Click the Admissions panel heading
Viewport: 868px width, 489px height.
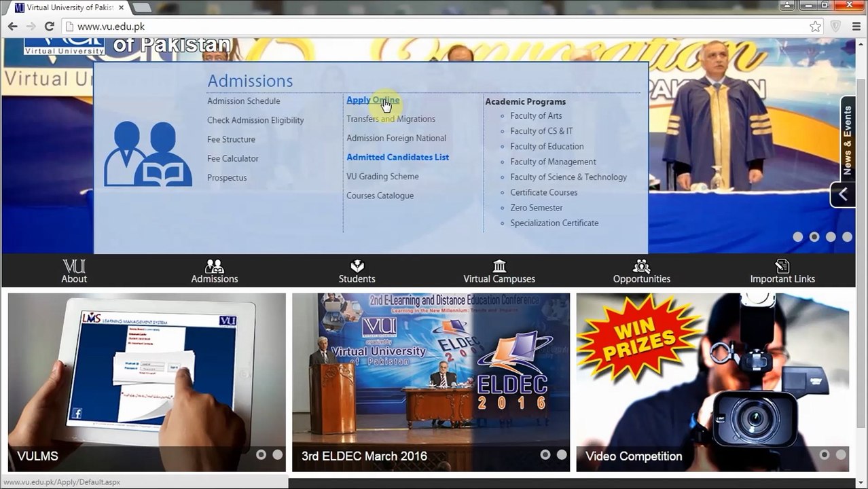pyautogui.click(x=250, y=81)
